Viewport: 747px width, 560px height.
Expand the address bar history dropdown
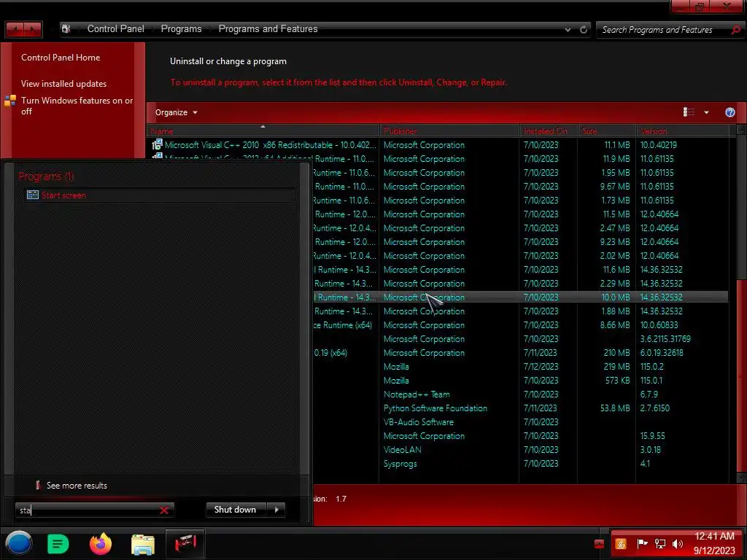[x=568, y=29]
